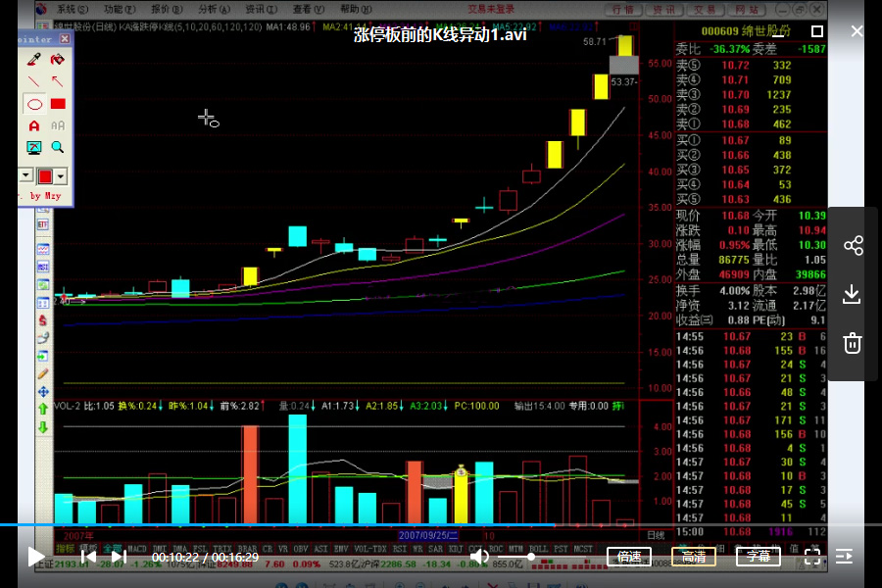Viewport: 882px width, 588px height.
Task: Close the Pointer tool palette
Action: point(65,39)
